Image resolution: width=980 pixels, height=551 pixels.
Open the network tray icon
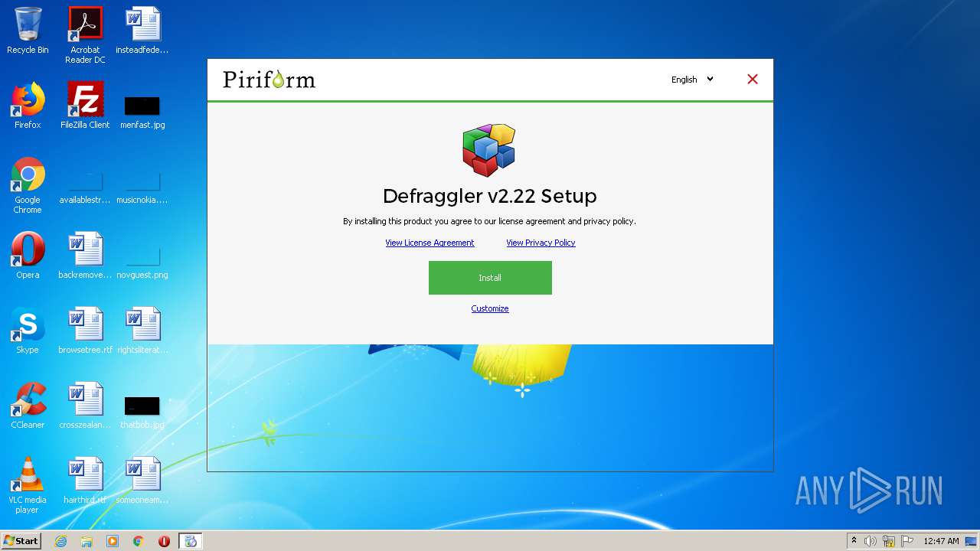(x=889, y=541)
